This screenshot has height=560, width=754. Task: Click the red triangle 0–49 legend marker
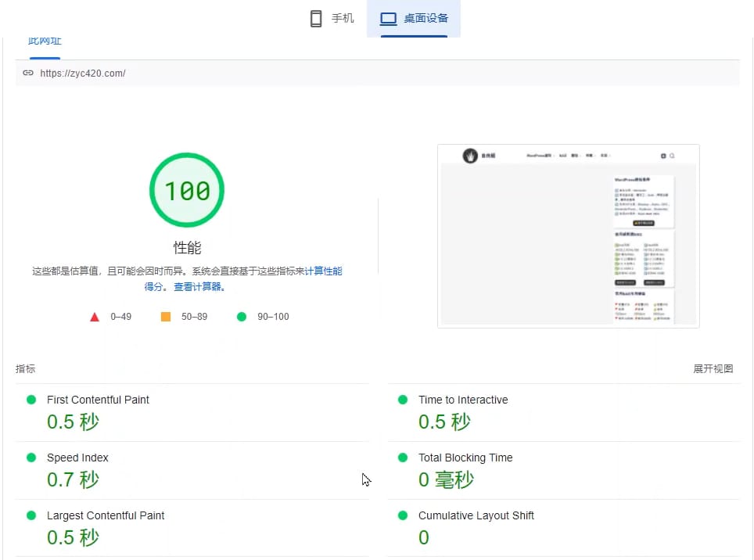pos(94,317)
